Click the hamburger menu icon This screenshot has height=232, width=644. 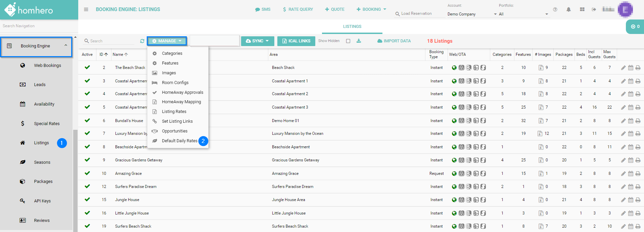(86, 9)
